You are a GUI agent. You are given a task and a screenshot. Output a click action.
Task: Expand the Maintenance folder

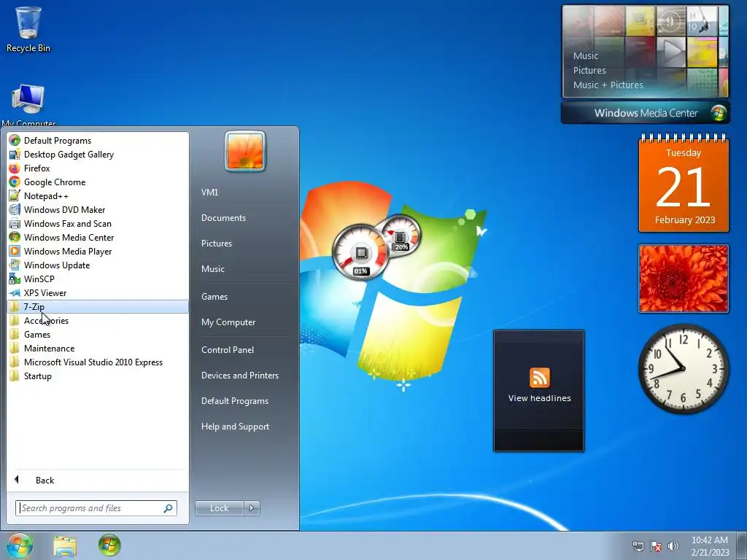tap(98, 348)
